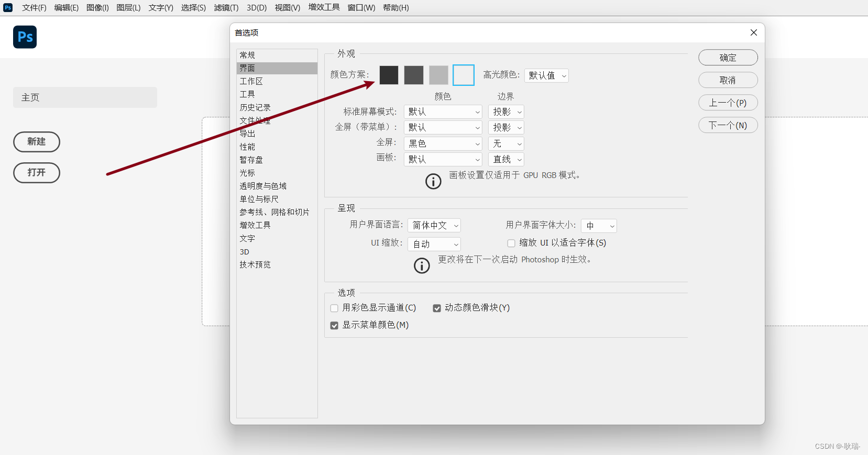This screenshot has width=868, height=455.
Task: Open the 高光颜色 dropdown
Action: pos(546,75)
